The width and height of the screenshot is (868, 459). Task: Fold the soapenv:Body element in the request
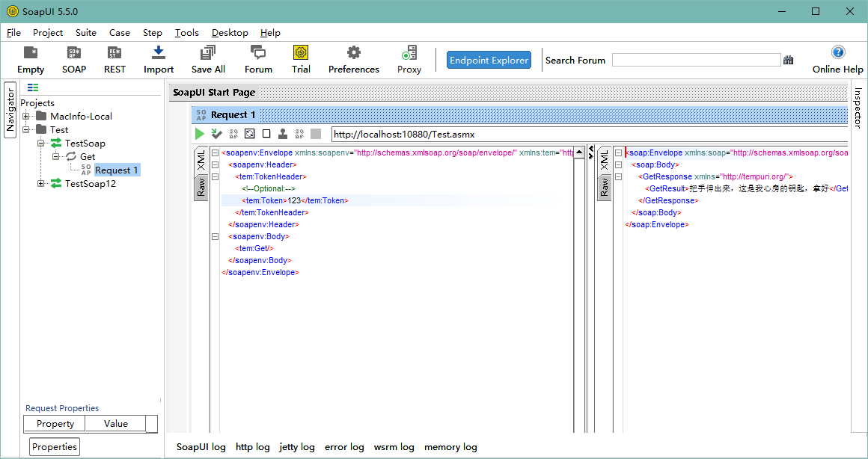[x=215, y=237]
